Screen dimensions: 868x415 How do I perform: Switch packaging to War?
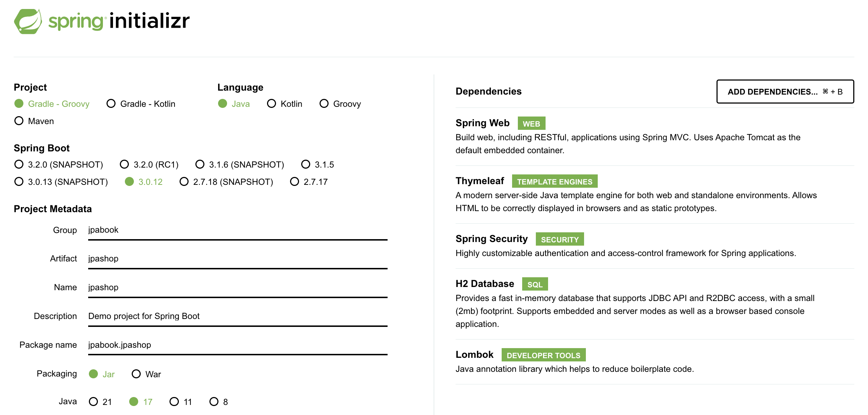click(x=136, y=374)
